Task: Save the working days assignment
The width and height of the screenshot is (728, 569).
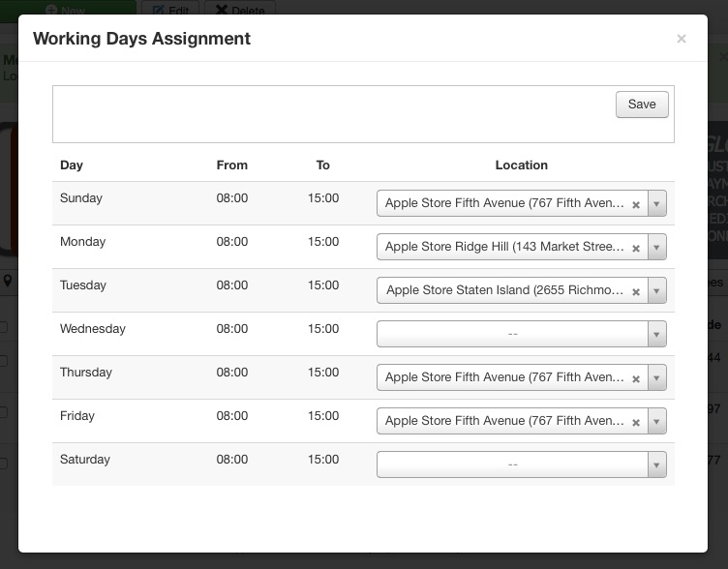Action: 642,105
